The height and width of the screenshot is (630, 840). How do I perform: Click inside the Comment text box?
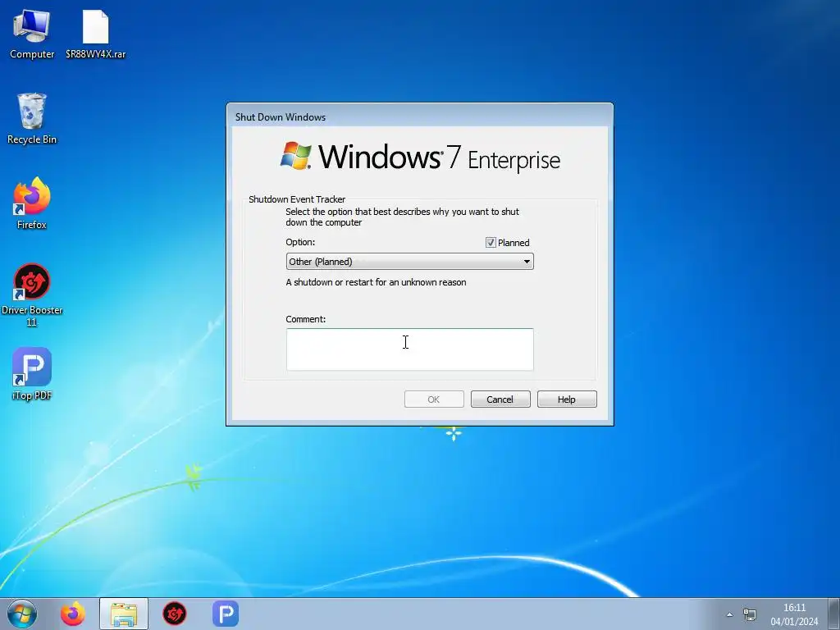tap(410, 349)
